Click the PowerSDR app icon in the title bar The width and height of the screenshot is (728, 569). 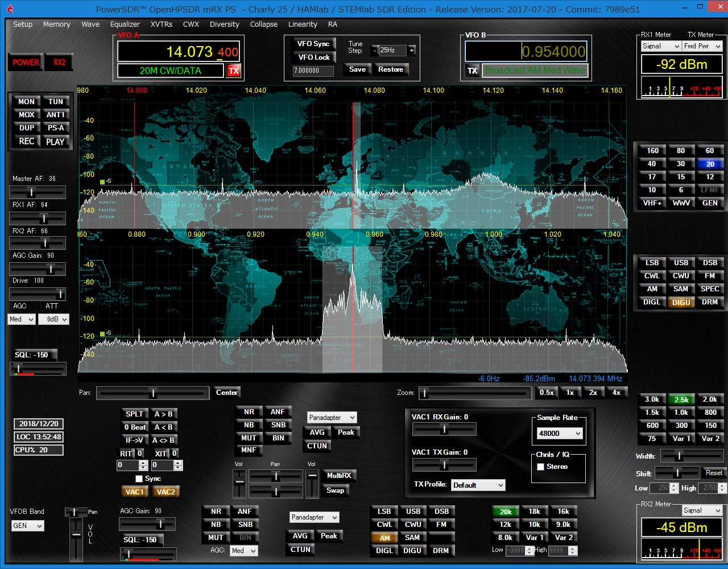10,9
